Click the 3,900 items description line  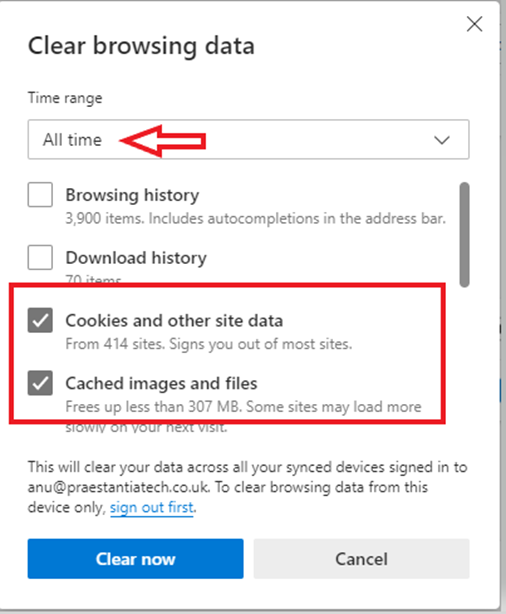coord(255,219)
